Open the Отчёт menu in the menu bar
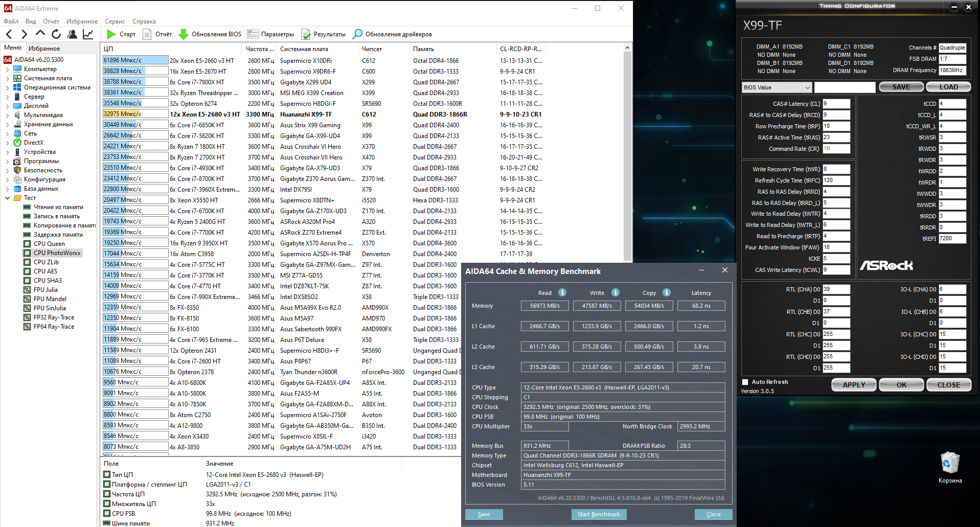 pos(51,21)
